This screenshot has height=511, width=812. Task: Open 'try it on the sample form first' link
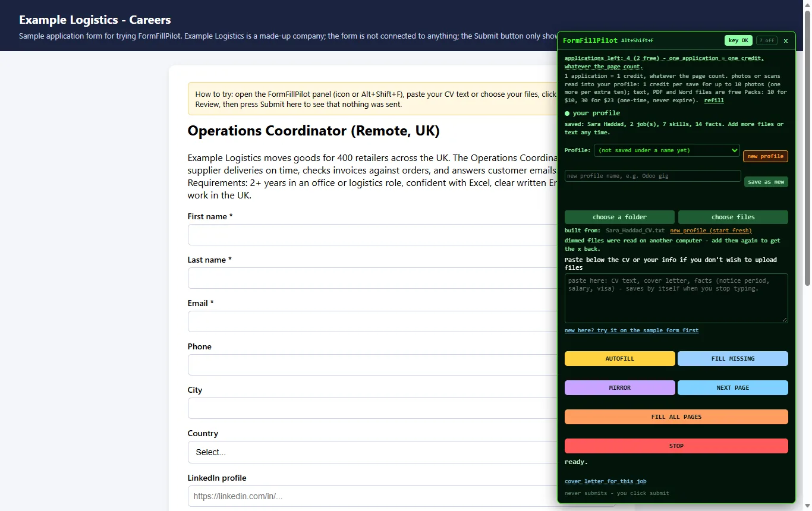[631, 330]
